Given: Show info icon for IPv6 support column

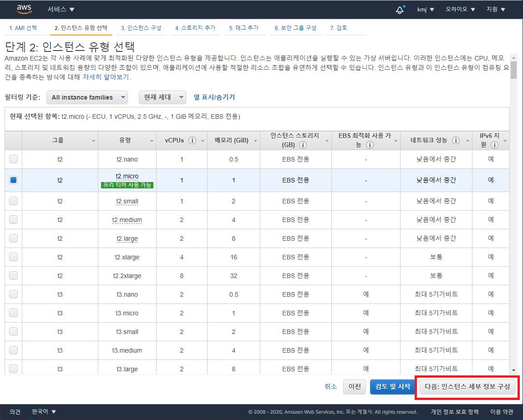Looking at the screenshot, I should coord(495,145).
